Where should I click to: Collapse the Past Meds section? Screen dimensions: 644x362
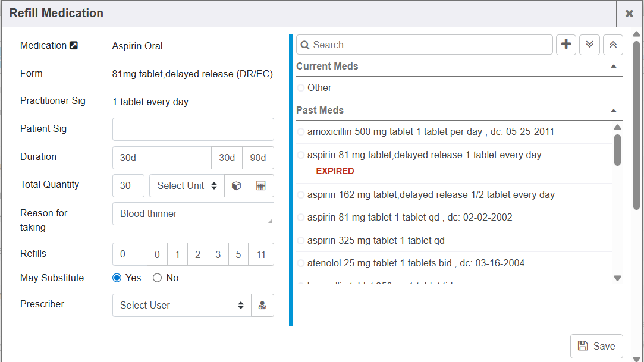(613, 111)
